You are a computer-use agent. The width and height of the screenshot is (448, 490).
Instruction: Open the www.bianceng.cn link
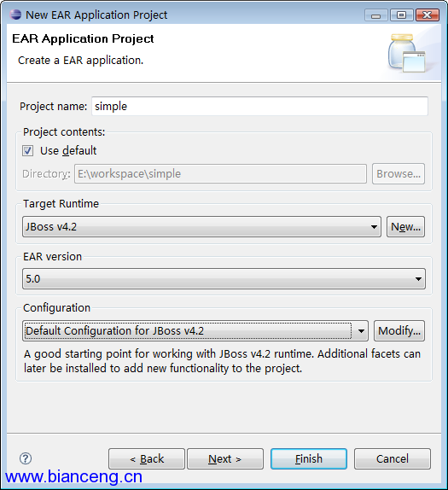pos(73,477)
